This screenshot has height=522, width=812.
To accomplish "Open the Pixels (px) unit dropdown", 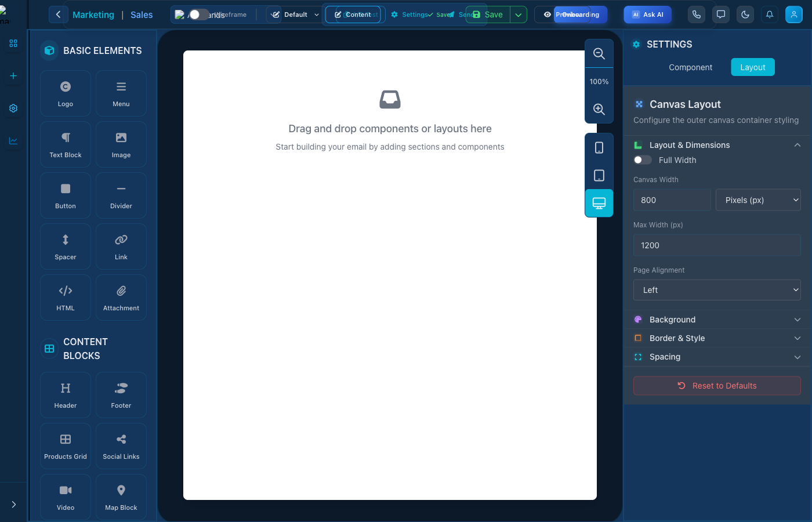I will [x=758, y=200].
